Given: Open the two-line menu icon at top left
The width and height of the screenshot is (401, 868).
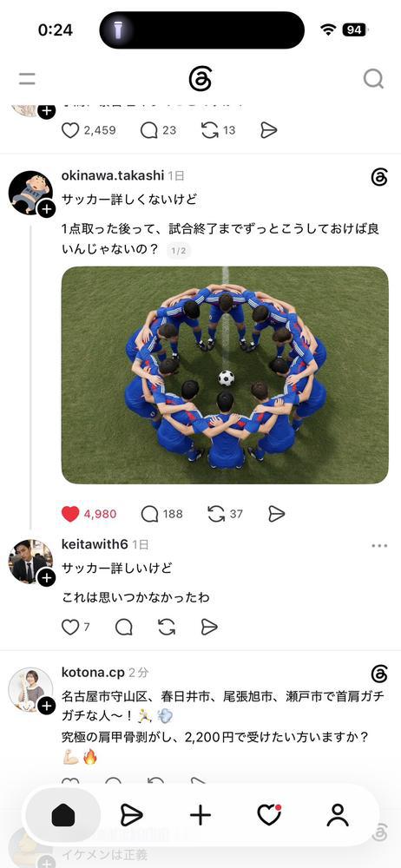Looking at the screenshot, I should pyautogui.click(x=27, y=79).
